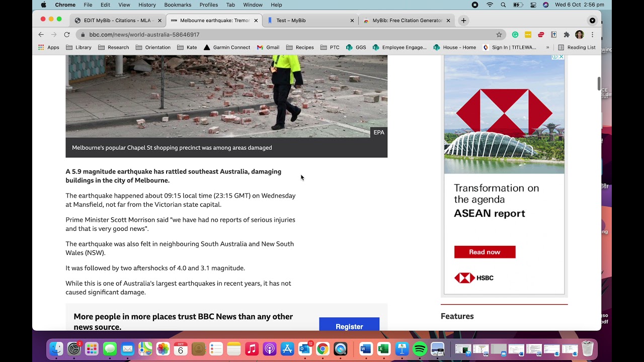Open the Gmail bookmark

pyautogui.click(x=268, y=47)
